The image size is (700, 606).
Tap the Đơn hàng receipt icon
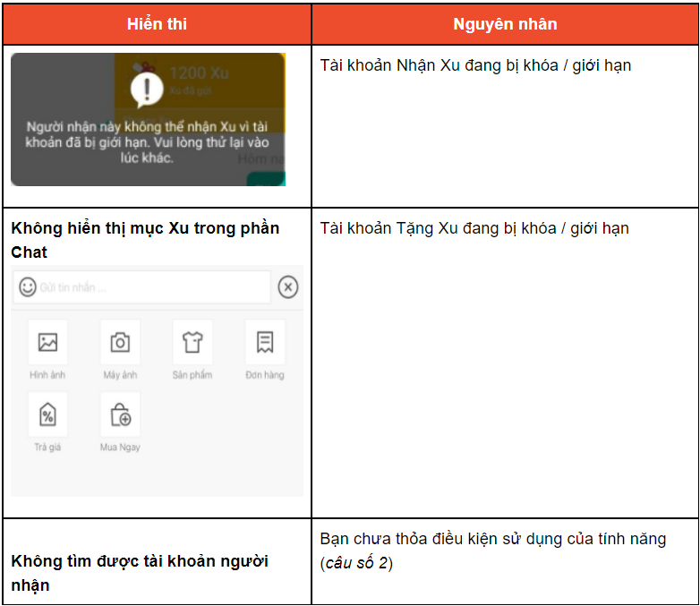(x=264, y=342)
